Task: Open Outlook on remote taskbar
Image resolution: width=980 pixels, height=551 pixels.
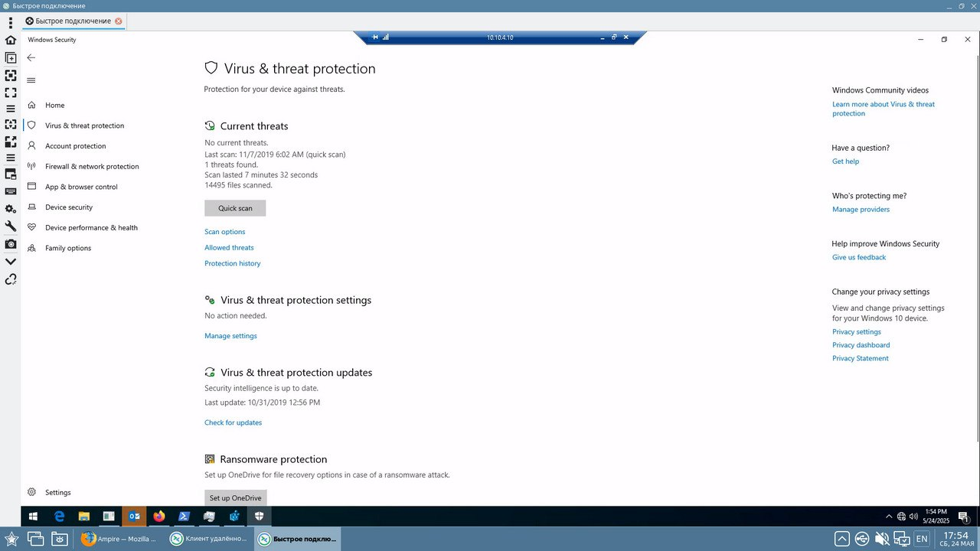Action: (134, 517)
